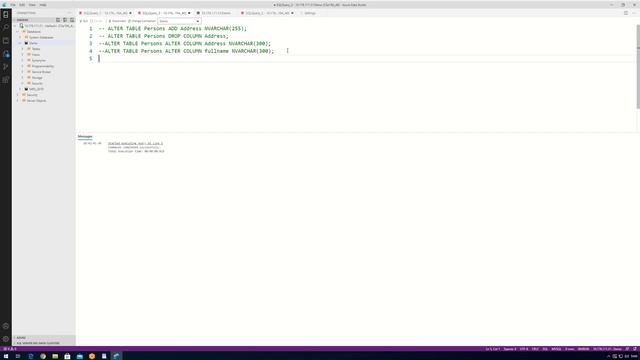
Task: Open the Windows Start menu
Action: pyautogui.click(x=6, y=356)
